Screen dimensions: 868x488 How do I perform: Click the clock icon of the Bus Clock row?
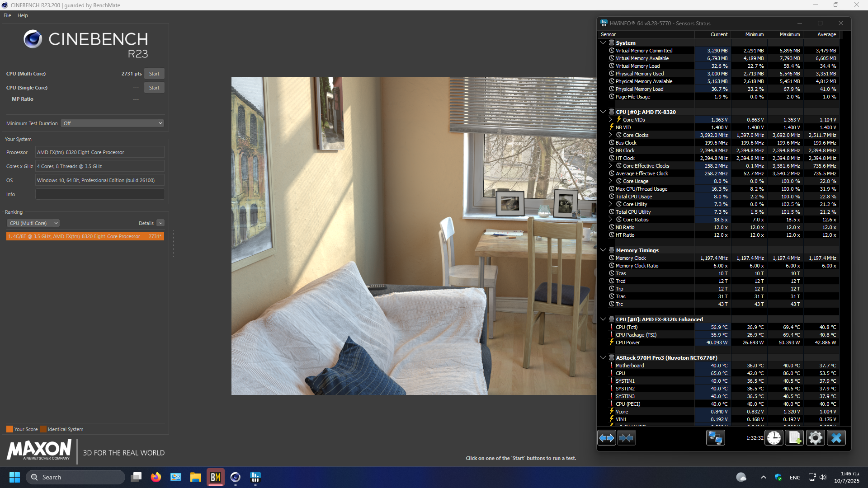pyautogui.click(x=612, y=143)
